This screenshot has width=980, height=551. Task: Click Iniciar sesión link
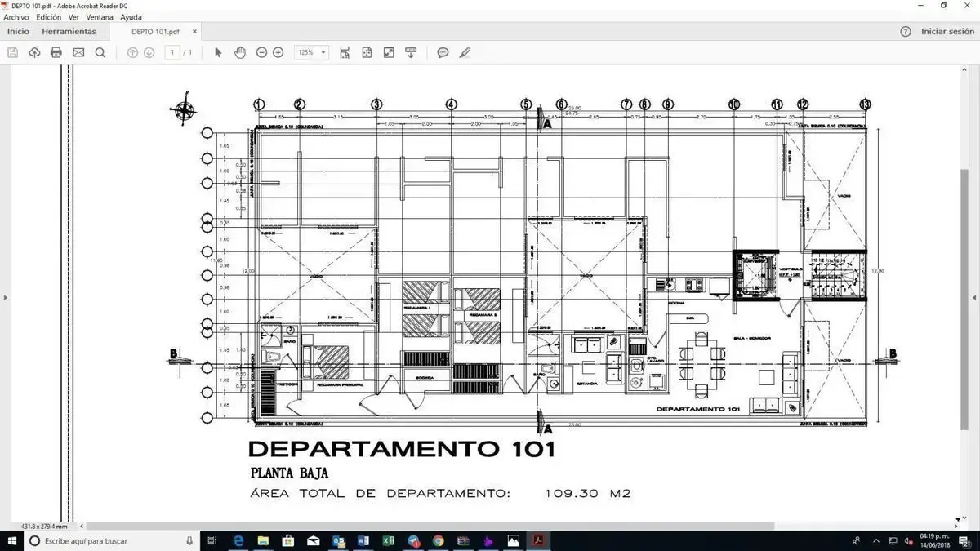(947, 32)
